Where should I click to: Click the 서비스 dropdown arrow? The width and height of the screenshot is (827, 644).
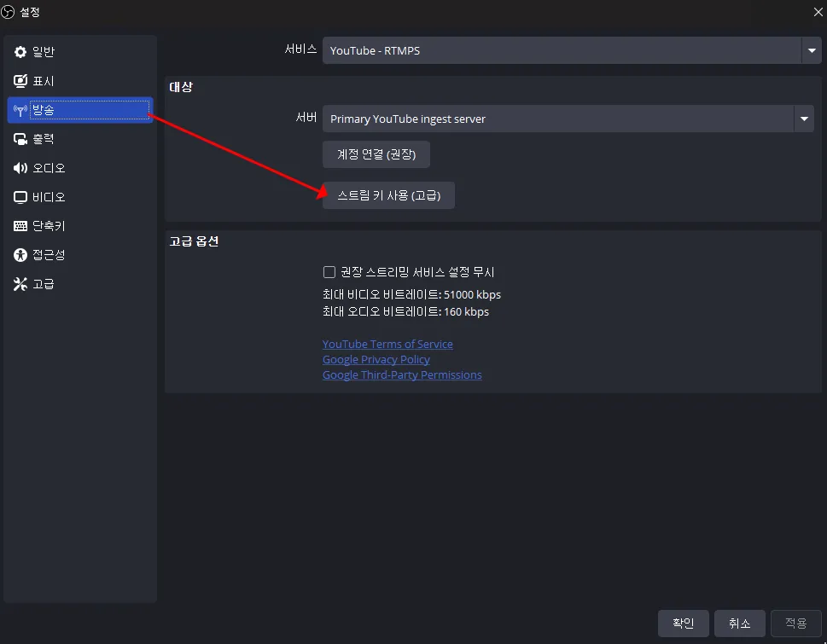click(812, 50)
